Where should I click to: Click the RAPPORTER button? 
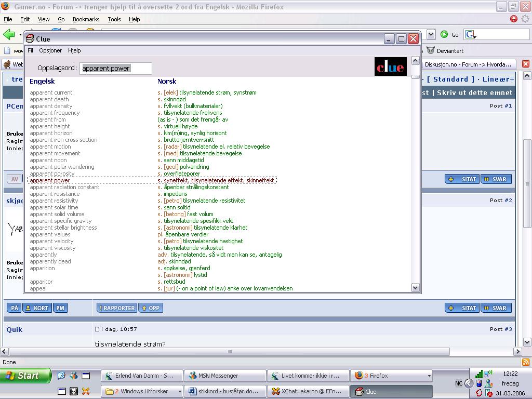pyautogui.click(x=117, y=308)
